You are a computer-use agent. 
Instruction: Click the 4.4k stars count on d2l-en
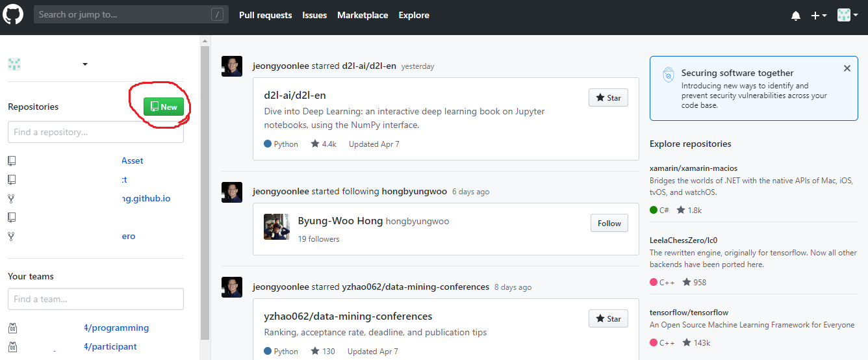pyautogui.click(x=324, y=144)
